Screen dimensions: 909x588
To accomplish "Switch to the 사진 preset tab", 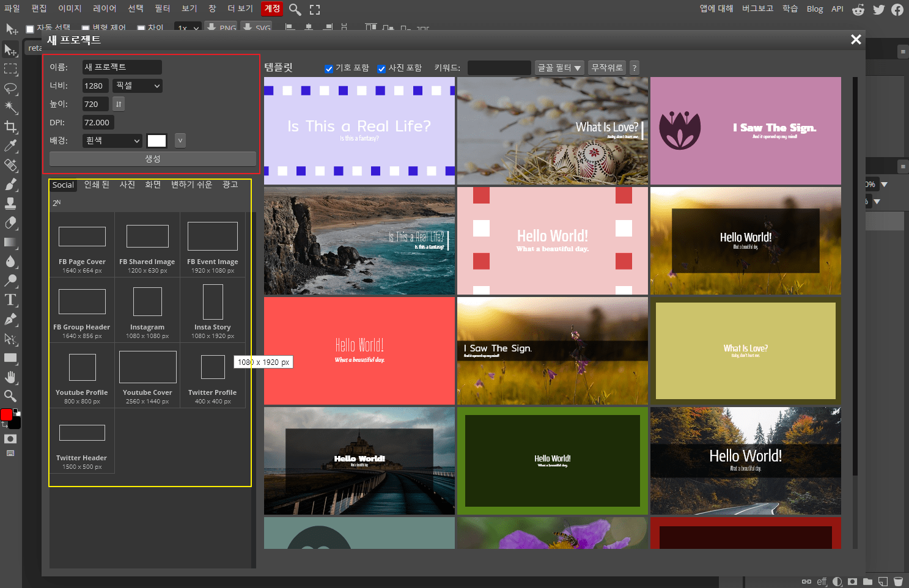I will [127, 185].
